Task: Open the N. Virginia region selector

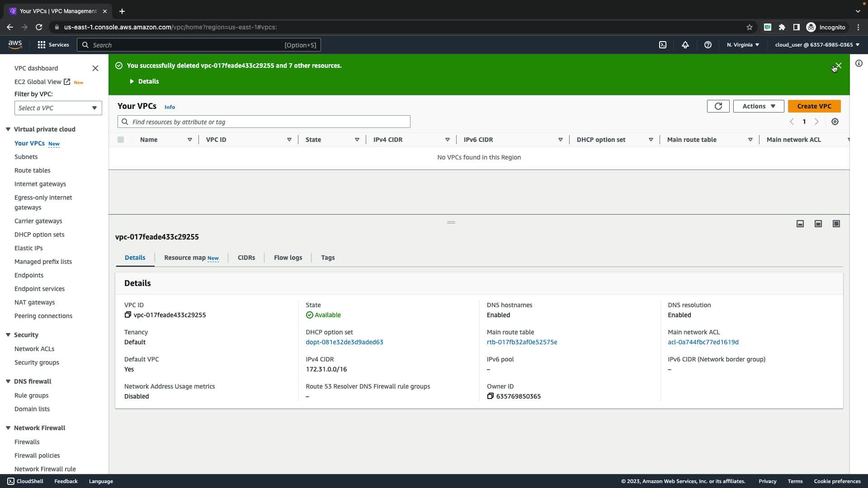Action: [743, 45]
